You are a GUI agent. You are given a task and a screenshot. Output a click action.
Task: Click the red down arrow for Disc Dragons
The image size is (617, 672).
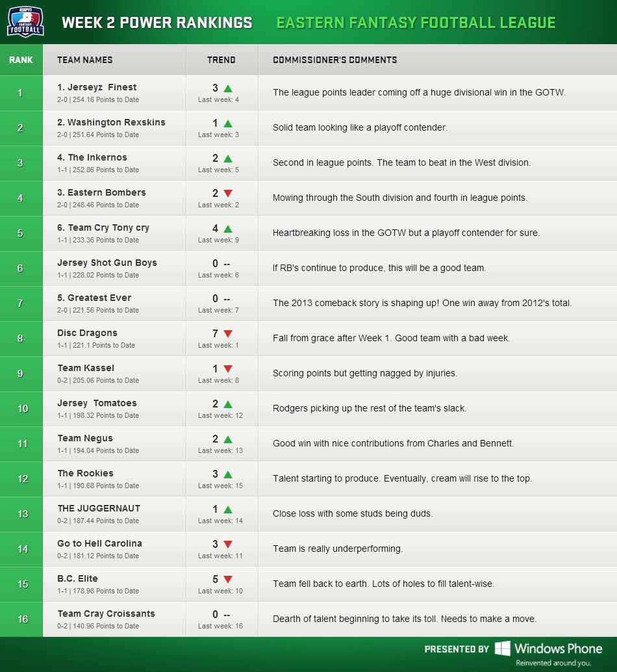228,333
